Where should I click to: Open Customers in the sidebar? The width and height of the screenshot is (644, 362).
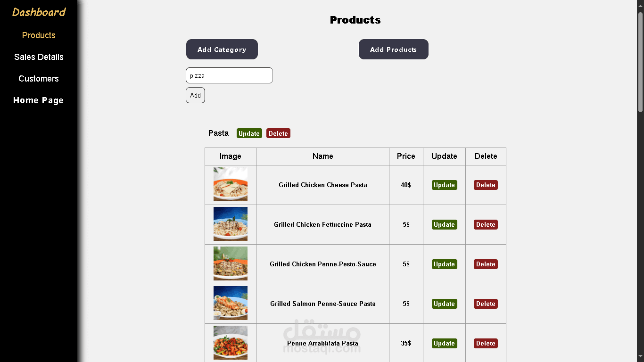[x=39, y=79]
